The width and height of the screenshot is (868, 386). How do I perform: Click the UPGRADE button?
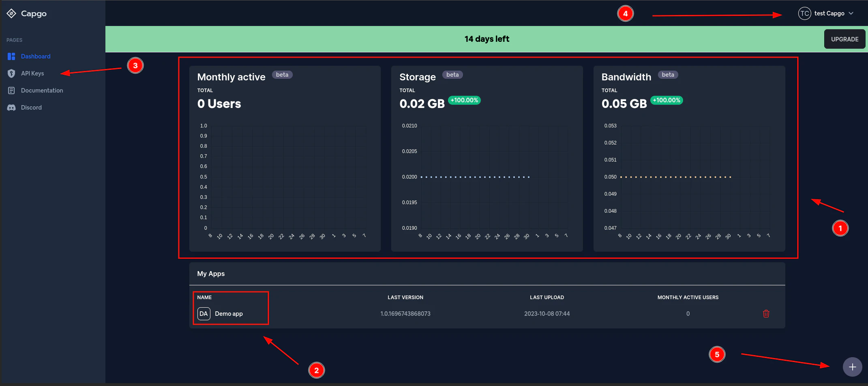[844, 39]
